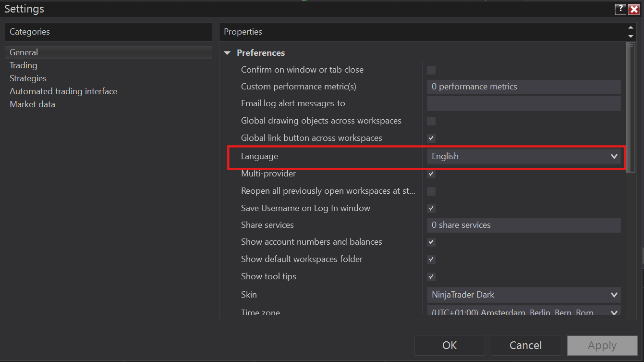Select the Trading category
The height and width of the screenshot is (362, 644).
coord(23,65)
